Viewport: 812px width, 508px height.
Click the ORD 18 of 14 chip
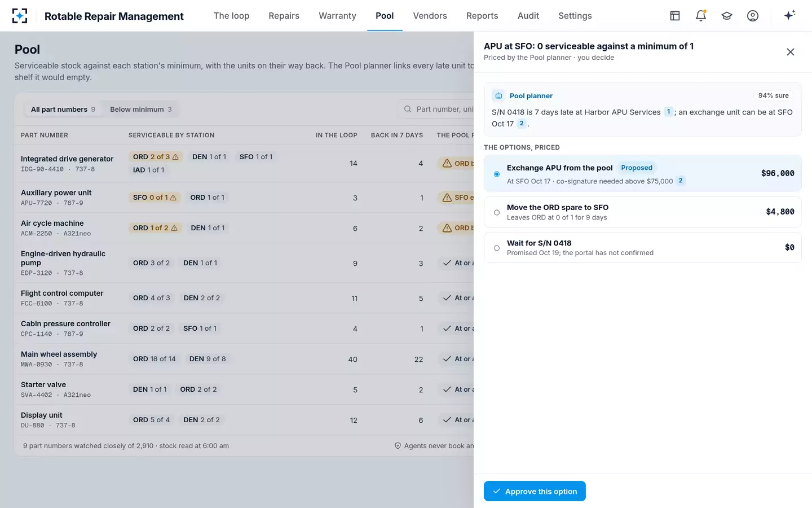(x=155, y=359)
